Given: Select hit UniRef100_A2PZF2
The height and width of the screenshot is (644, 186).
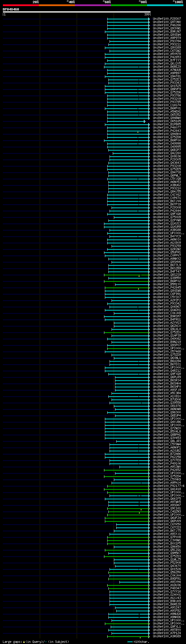Looking at the screenshot, I should (x=167, y=300).
